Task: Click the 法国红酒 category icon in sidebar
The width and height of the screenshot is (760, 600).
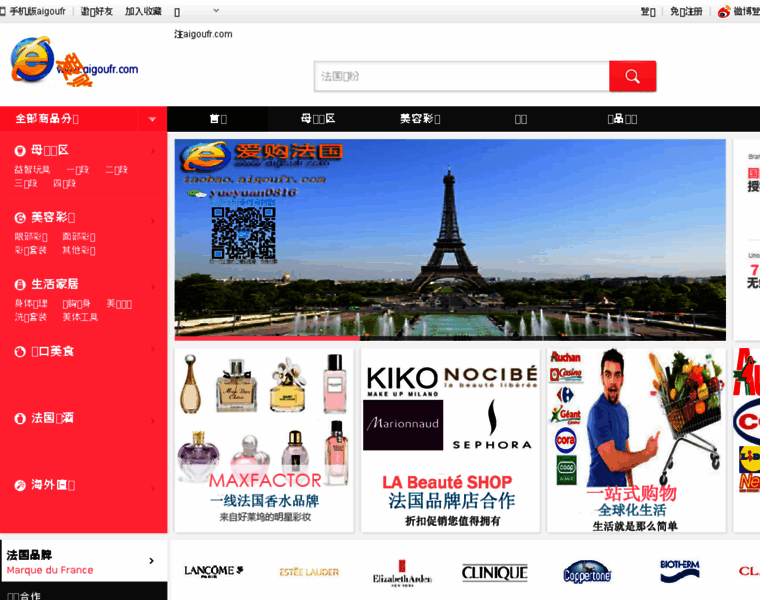Action: click(20, 418)
